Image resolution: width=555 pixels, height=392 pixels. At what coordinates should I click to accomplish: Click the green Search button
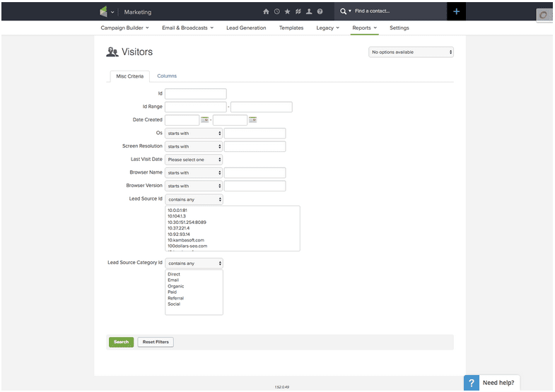pos(121,342)
